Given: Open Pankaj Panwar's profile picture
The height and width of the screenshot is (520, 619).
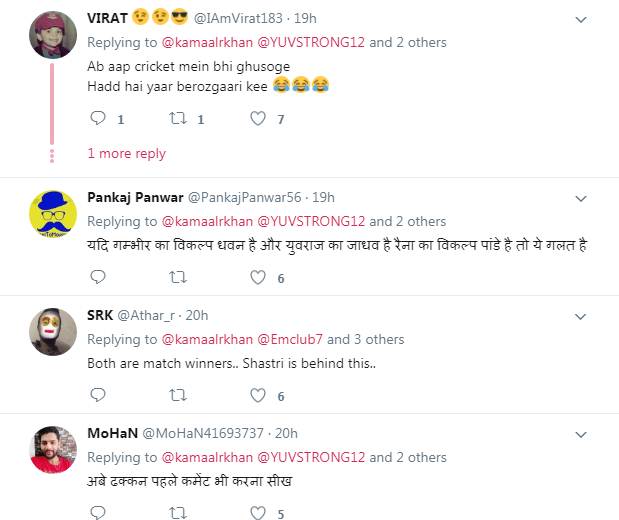Looking at the screenshot, I should (53, 214).
